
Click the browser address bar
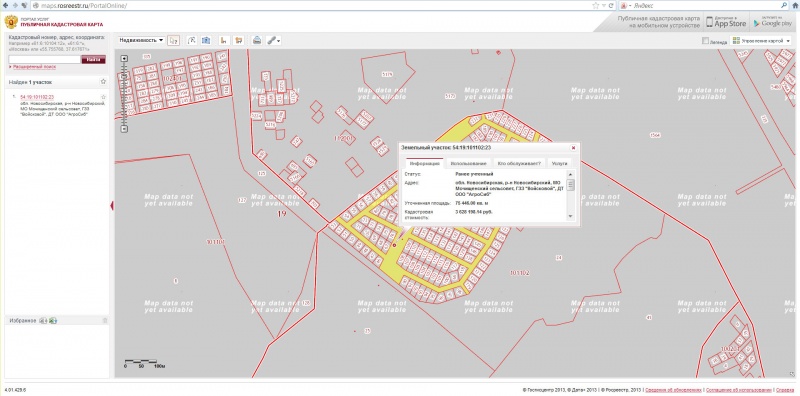pos(311,5)
